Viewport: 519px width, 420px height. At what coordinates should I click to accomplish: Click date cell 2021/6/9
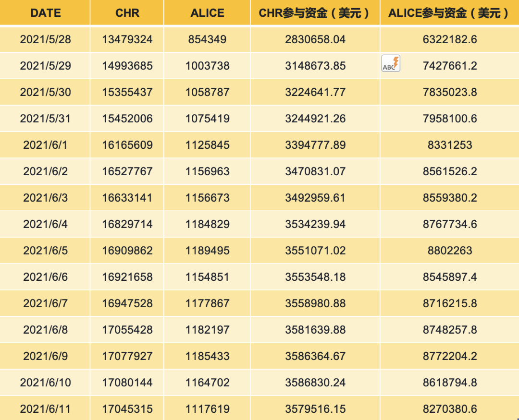tap(45, 356)
